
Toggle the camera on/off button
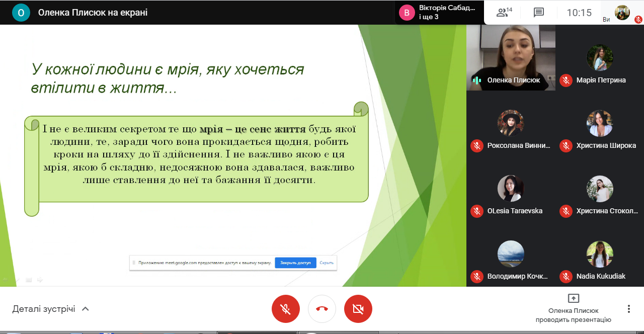click(358, 309)
